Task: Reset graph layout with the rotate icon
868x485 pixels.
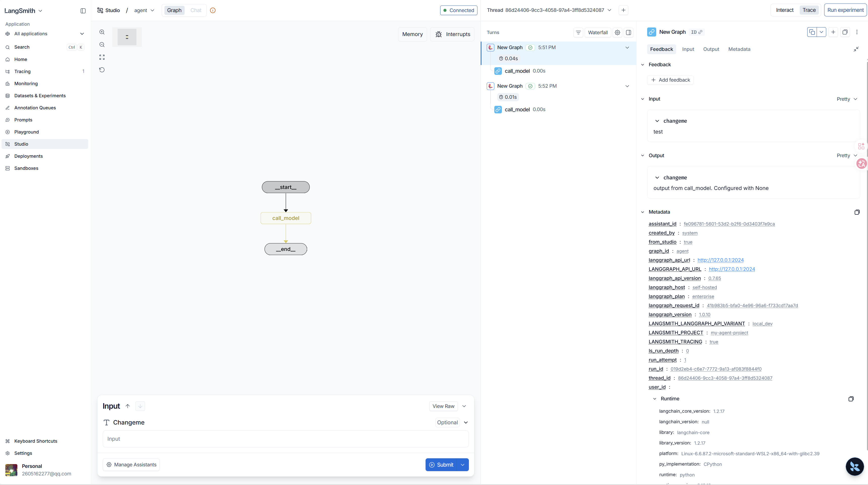Action: coord(102,70)
